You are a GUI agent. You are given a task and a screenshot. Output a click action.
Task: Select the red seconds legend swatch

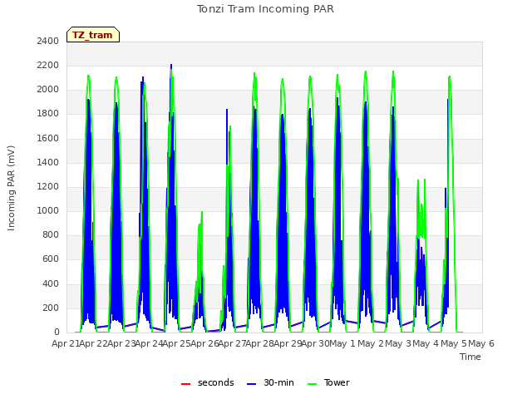coord(185,383)
